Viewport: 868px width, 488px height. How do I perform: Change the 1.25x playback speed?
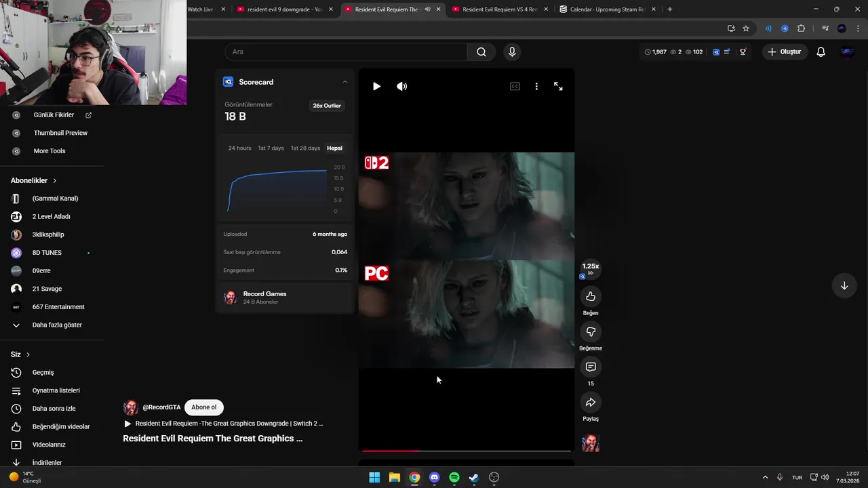click(x=591, y=268)
